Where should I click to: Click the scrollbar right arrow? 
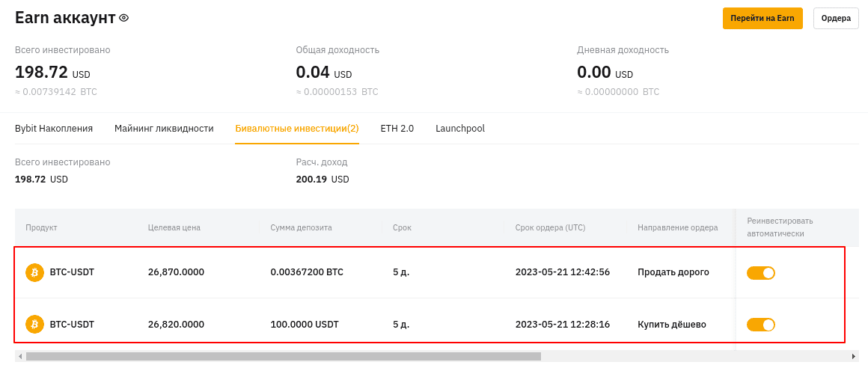point(854,356)
